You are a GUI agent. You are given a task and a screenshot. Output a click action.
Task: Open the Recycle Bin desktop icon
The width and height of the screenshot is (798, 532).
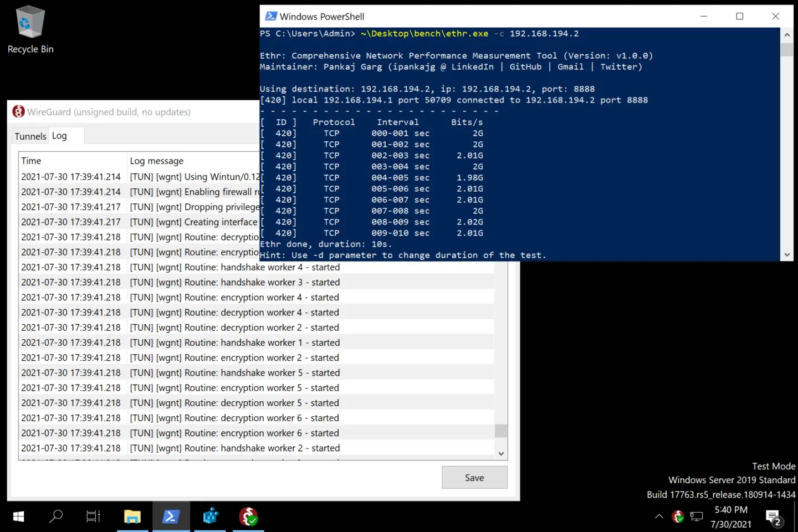[30, 30]
